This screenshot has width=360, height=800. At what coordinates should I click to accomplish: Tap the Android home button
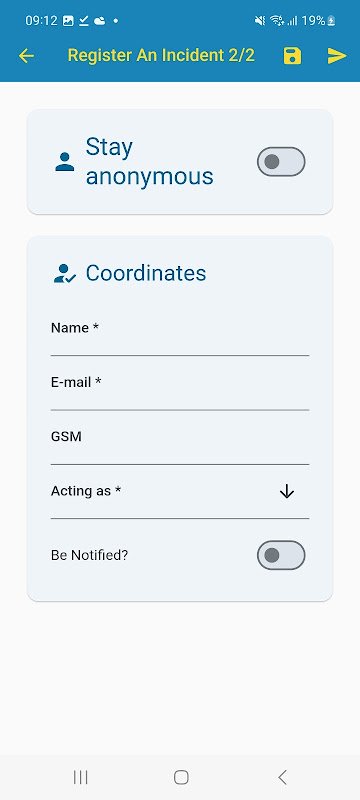tap(181, 777)
